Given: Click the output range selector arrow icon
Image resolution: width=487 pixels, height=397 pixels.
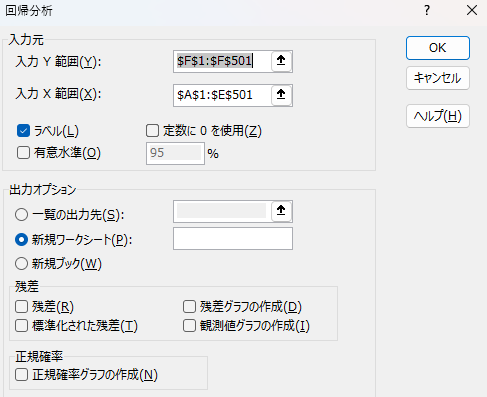Looking at the screenshot, I should [281, 211].
